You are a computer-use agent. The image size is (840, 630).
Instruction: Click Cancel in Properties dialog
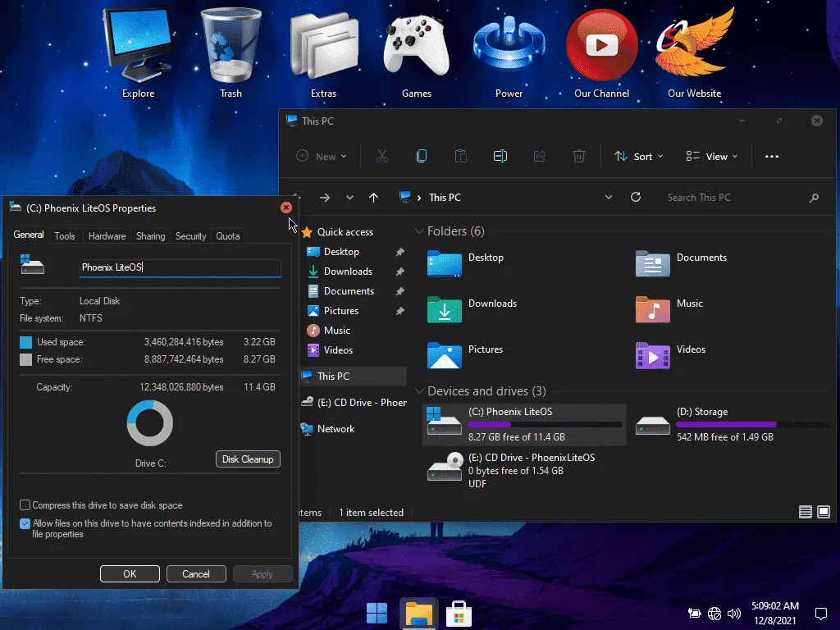coord(196,573)
